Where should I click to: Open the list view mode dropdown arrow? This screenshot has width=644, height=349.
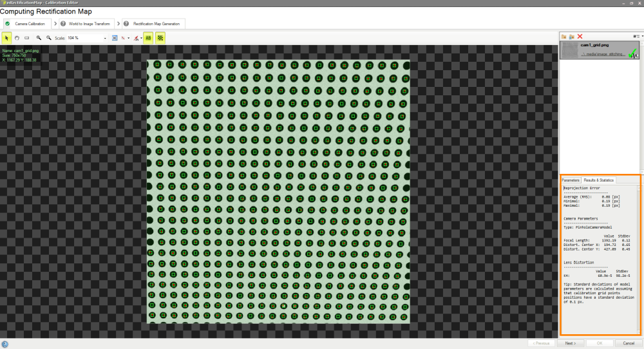pos(642,37)
